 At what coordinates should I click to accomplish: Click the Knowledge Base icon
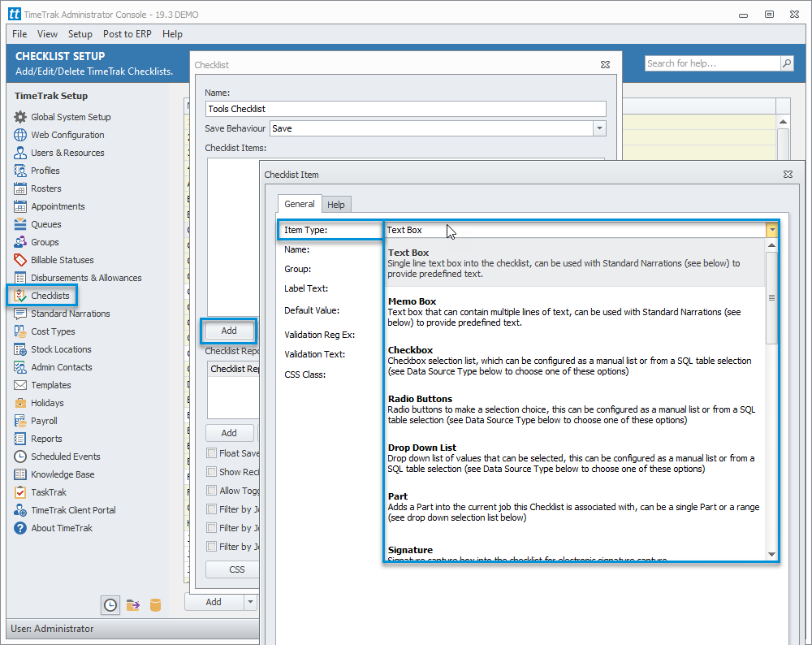pyautogui.click(x=20, y=474)
